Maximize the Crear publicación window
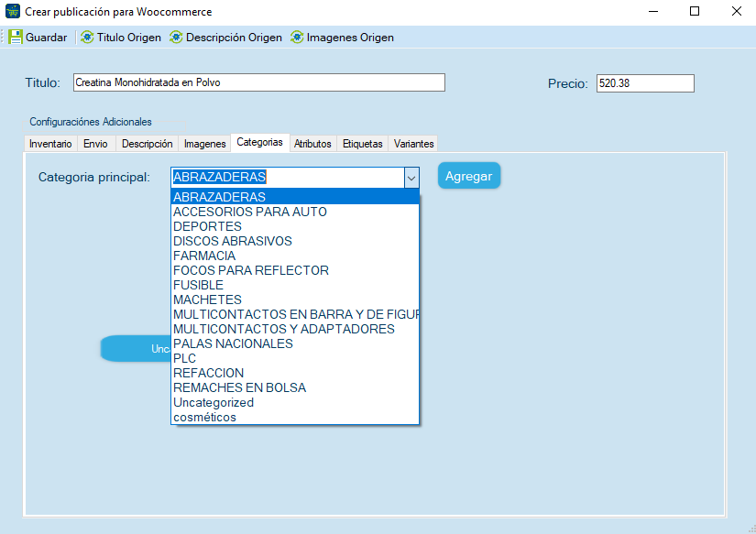 [695, 11]
